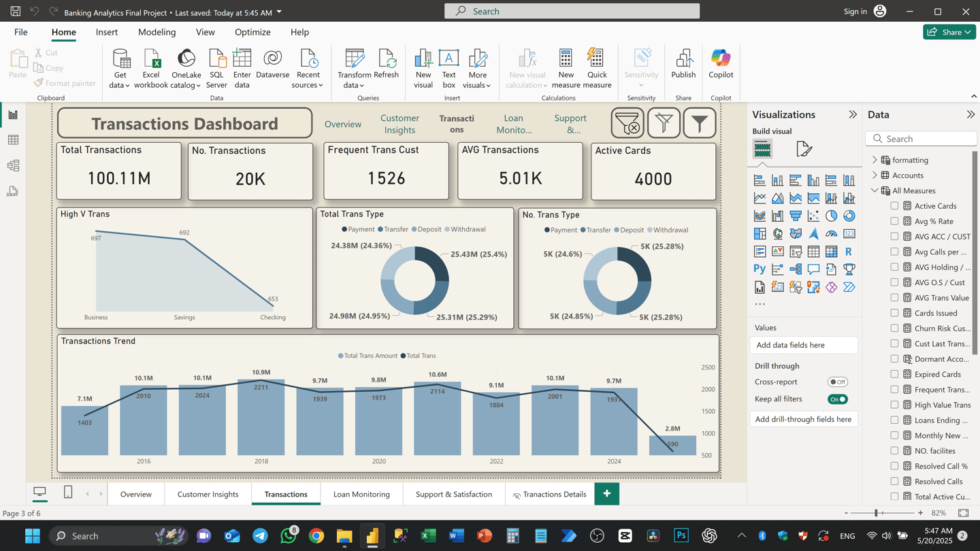Screen dimensions: 980x551
Task: Check the Active Cards measure
Action: [x=894, y=206]
